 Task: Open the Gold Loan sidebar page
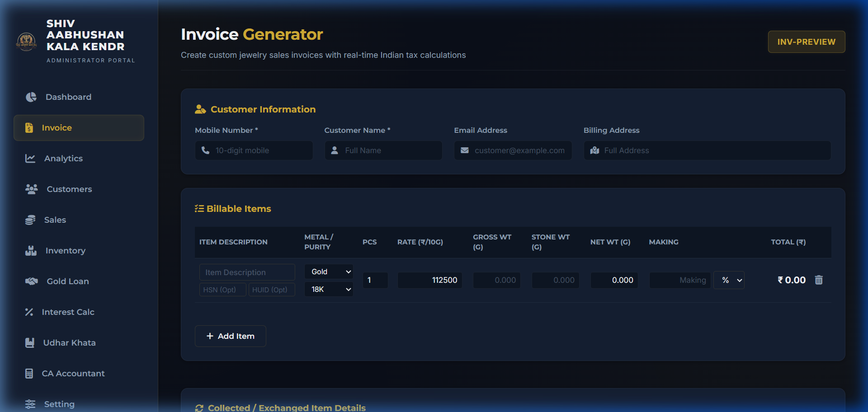[x=79, y=281]
